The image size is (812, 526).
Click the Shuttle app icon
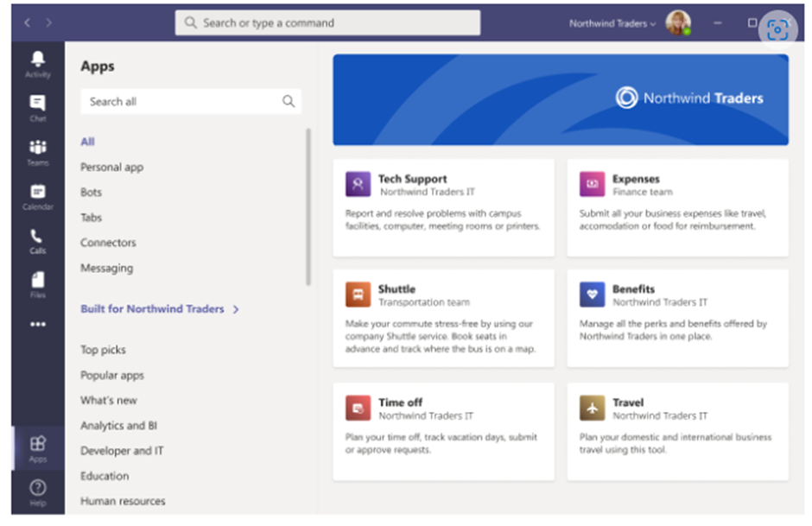click(x=358, y=294)
